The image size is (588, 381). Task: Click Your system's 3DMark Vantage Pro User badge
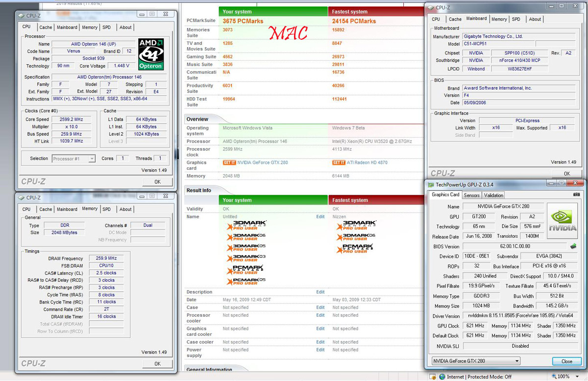point(246,225)
